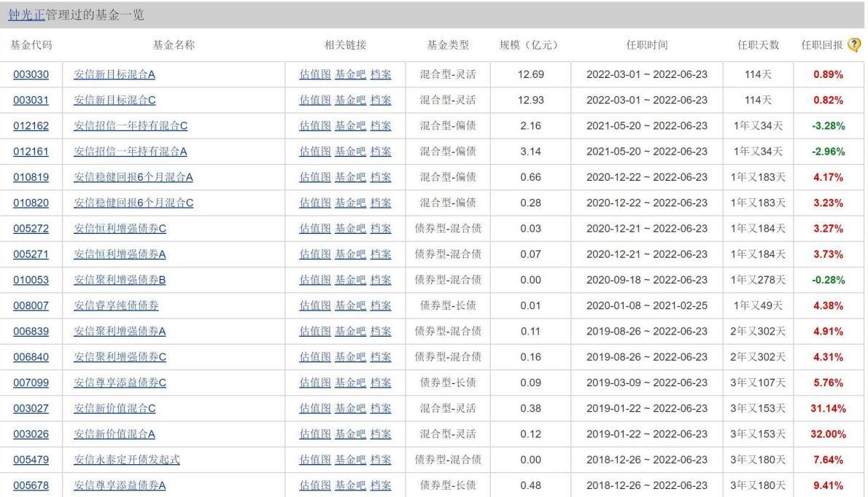This screenshot has height=497, width=868.
Task: Open fund name 安信睿享纯债债券
Action: 116,306
